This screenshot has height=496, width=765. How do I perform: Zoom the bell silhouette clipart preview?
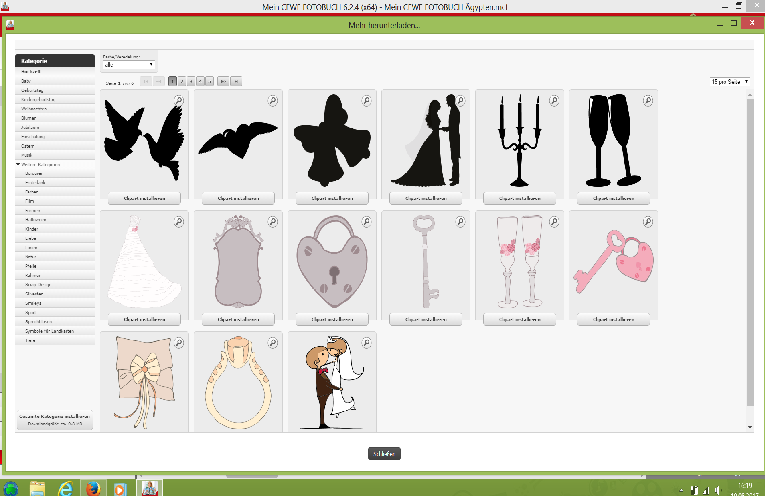click(366, 100)
